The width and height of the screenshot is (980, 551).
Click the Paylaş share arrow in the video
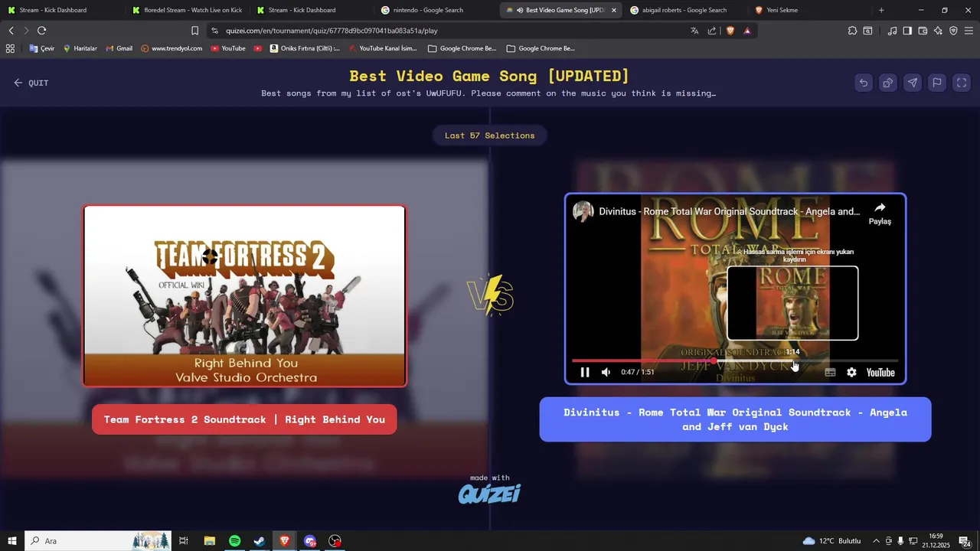point(880,214)
